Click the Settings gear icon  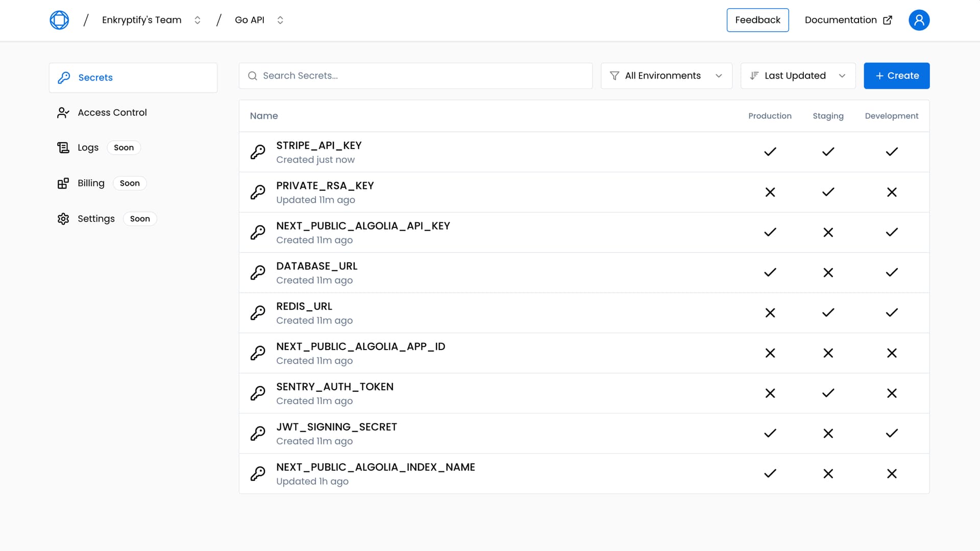(63, 218)
